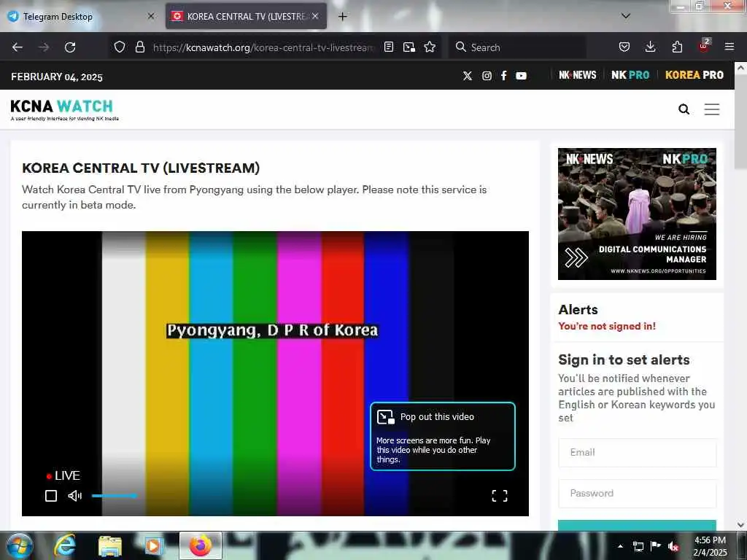Click Pop out this video button

point(443,436)
